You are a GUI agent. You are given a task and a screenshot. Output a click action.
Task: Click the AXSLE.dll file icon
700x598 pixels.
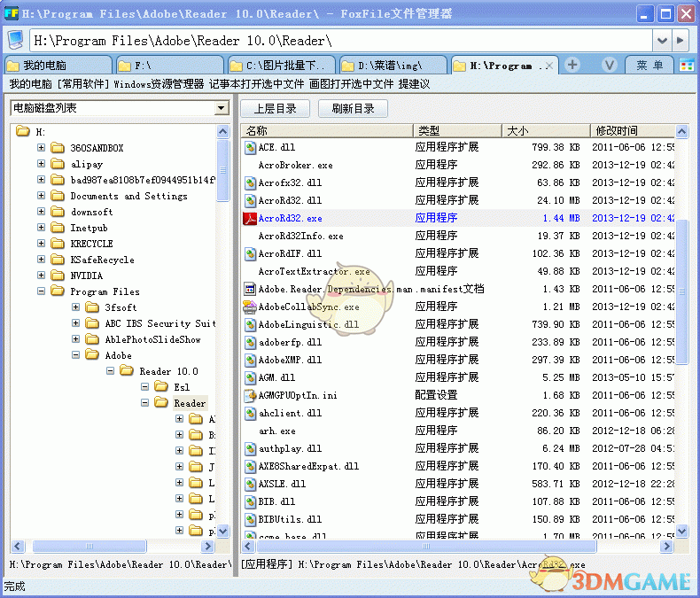(x=250, y=485)
